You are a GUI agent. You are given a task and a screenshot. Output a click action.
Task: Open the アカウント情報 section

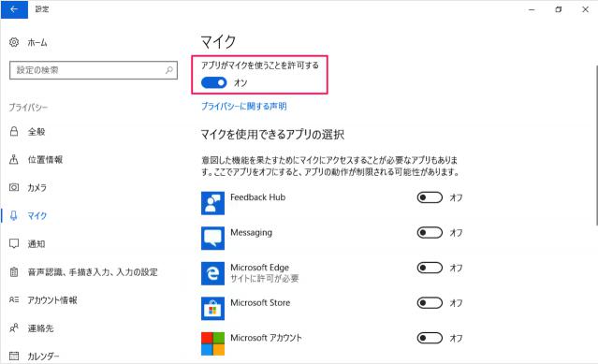(52, 300)
